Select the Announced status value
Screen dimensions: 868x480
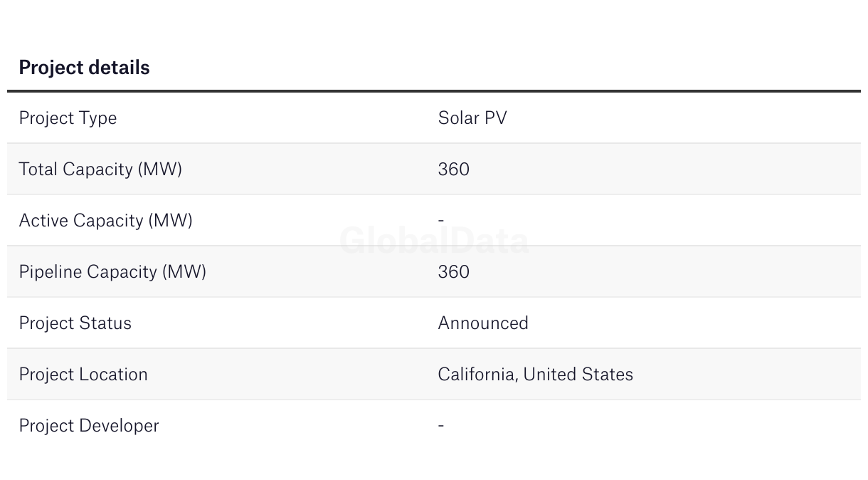(483, 323)
